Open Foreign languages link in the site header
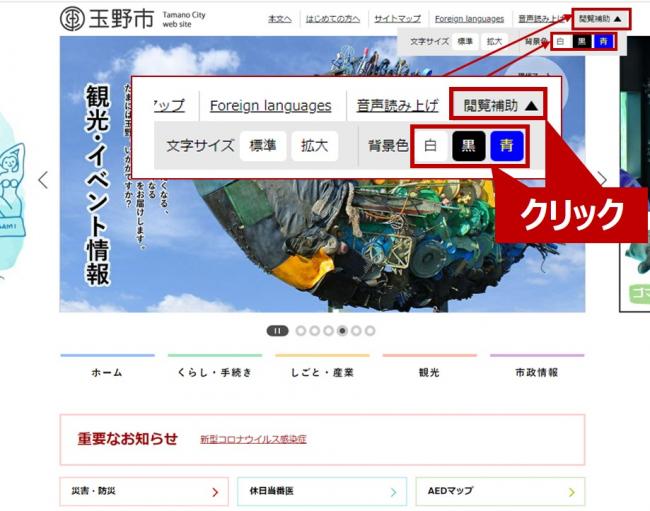Image resolution: width=650 pixels, height=511 pixels. 469,19
